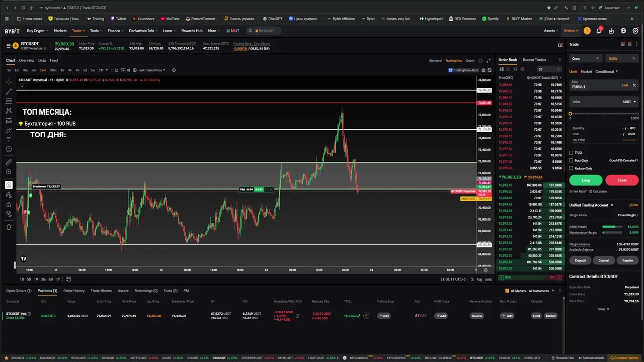This screenshot has height=362, width=644.
Task: Select the trend line drawing tool
Action: click(9, 91)
